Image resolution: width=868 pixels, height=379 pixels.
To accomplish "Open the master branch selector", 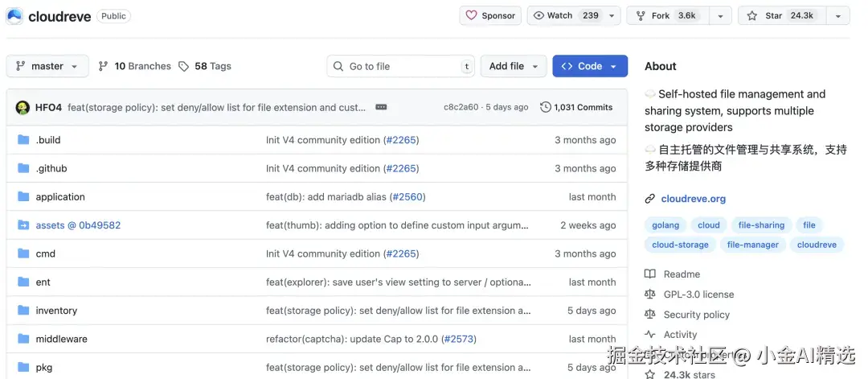I will pos(47,66).
